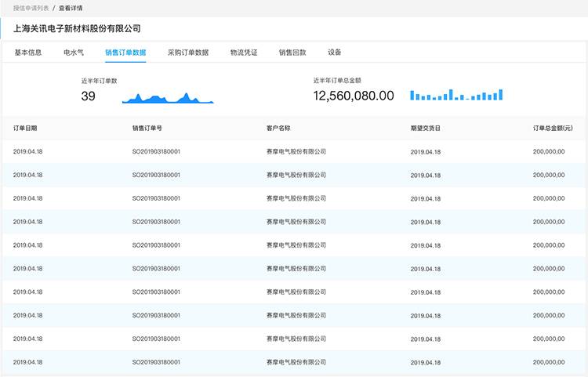Click the total amount 12,560,080.00
The height and width of the screenshot is (377, 588).
pyautogui.click(x=354, y=96)
